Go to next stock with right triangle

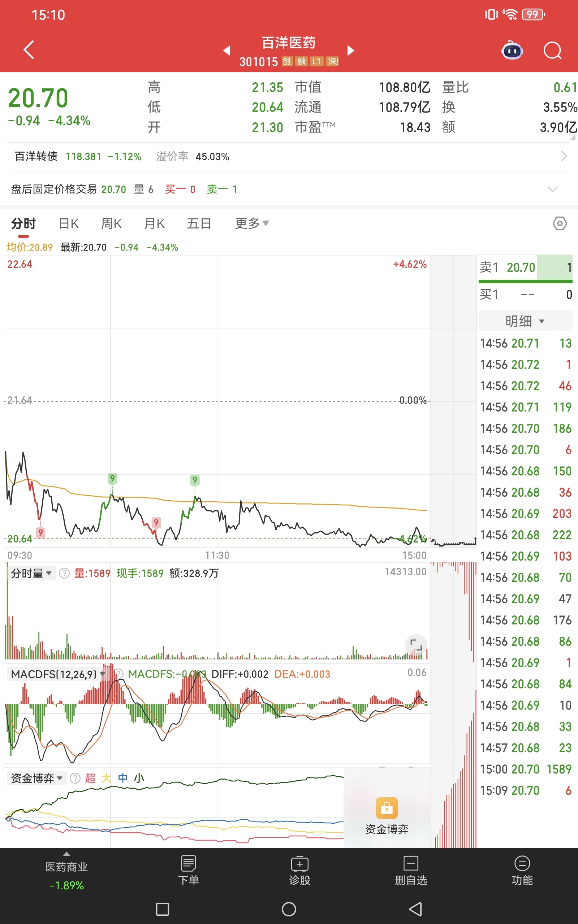pos(350,50)
